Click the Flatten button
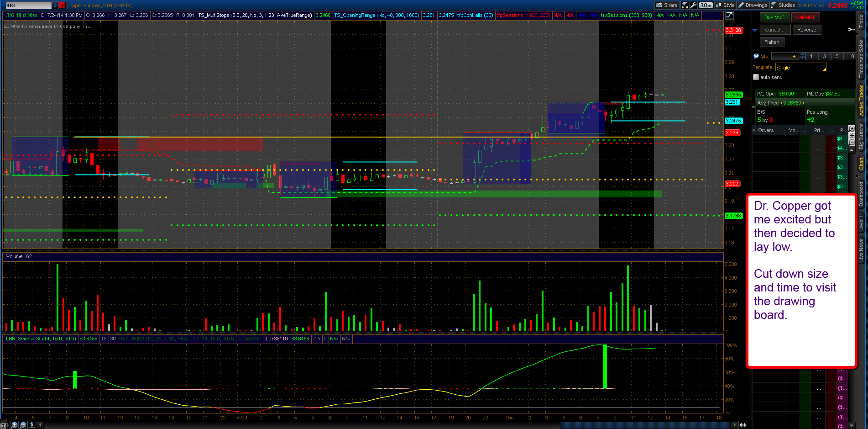The width and height of the screenshot is (868, 429). pyautogui.click(x=772, y=42)
